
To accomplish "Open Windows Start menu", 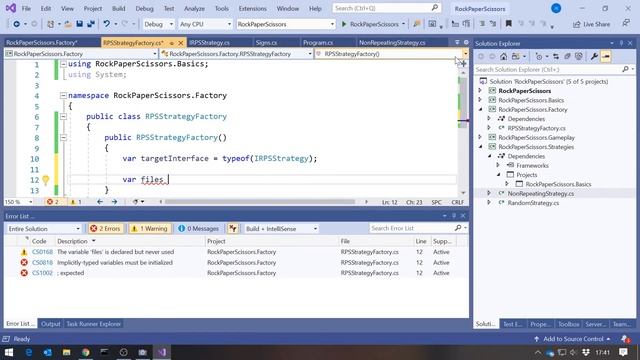I will coord(9,352).
